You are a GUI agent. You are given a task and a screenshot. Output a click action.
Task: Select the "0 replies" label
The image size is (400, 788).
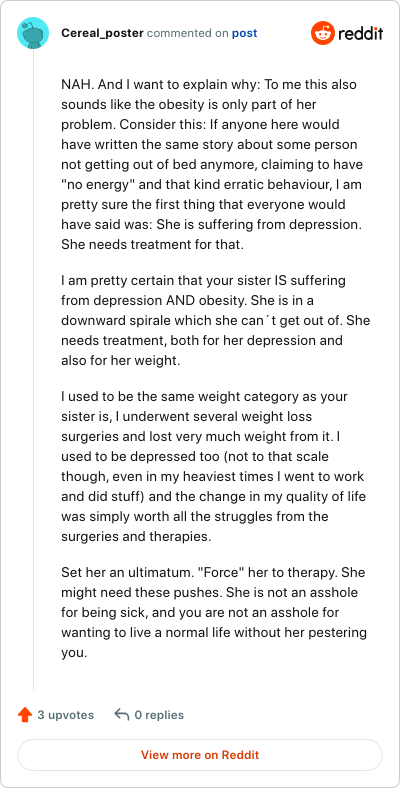pos(159,715)
